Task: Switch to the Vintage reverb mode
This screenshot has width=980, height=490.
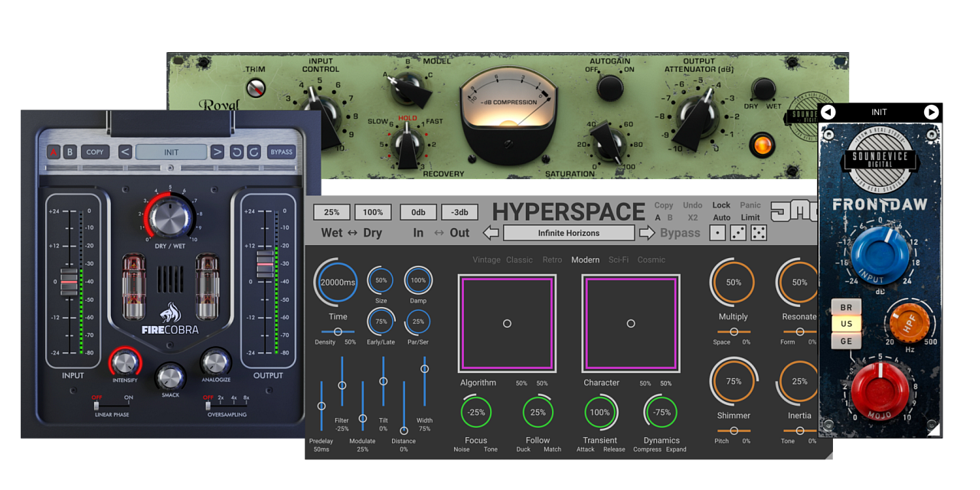Action: [486, 260]
